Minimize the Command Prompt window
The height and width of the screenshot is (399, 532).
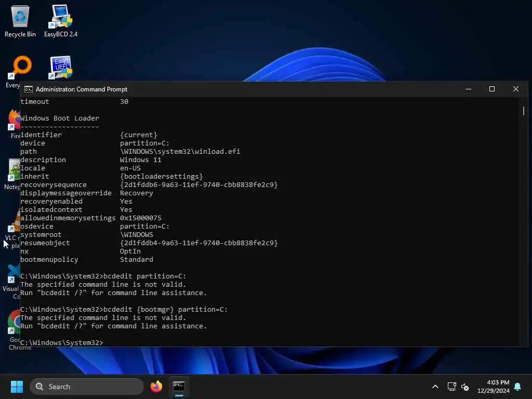pos(469,89)
